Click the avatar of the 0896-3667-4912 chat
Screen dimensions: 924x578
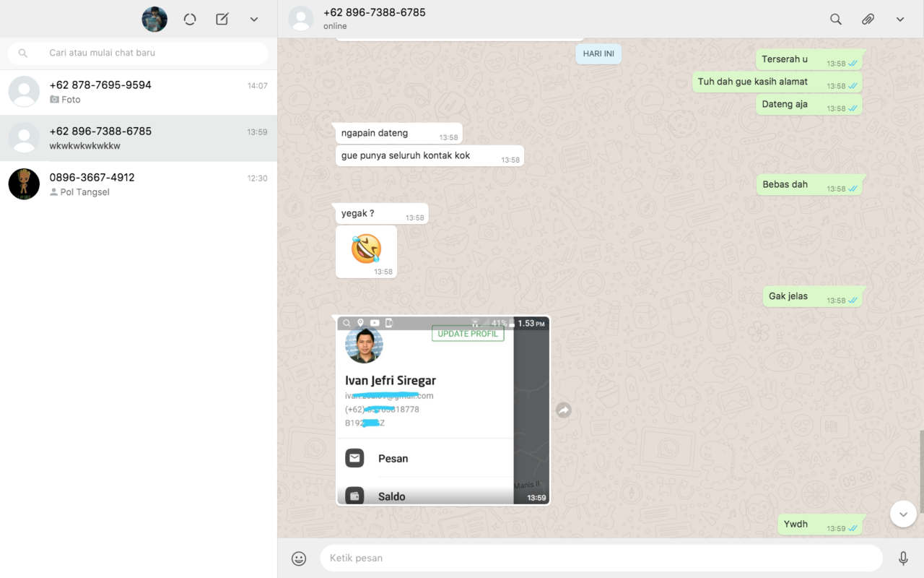coord(24,184)
